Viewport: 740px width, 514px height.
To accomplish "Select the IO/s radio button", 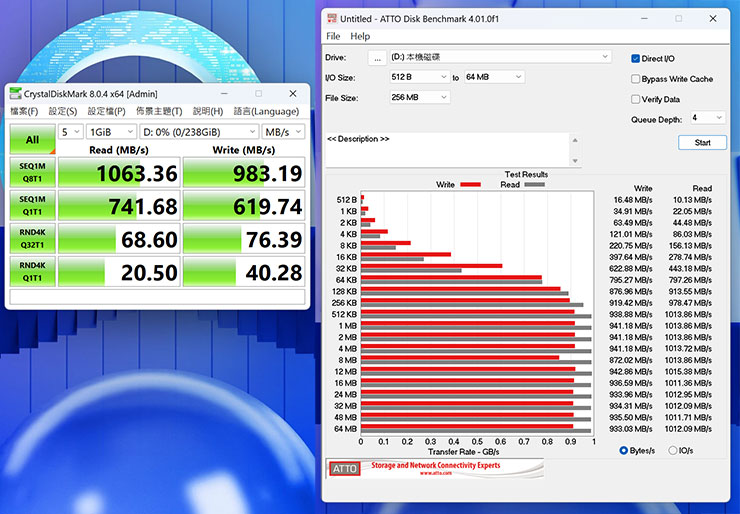I will [673, 451].
